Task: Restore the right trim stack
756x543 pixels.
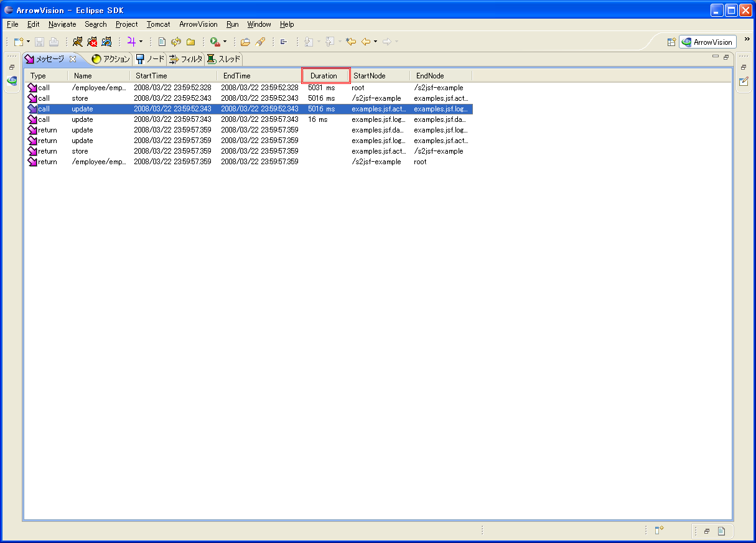Action: point(744,67)
